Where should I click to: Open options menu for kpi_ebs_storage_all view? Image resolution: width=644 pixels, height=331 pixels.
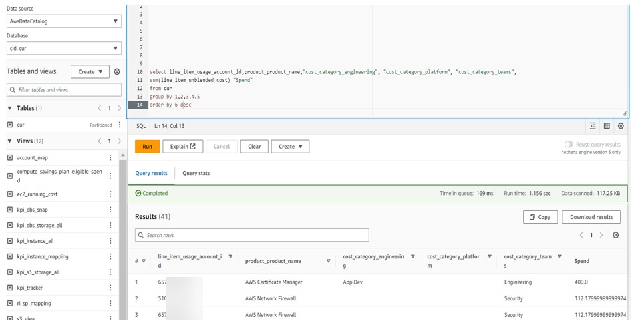tap(110, 225)
